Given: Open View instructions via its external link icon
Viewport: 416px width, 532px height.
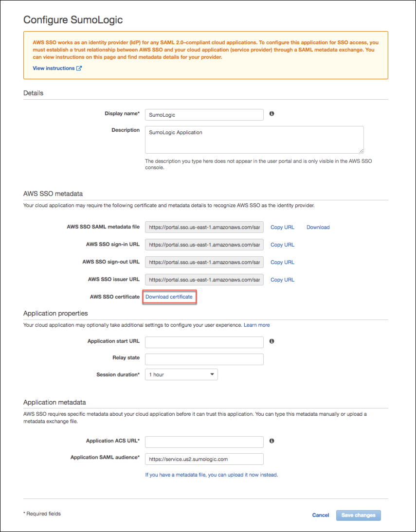Looking at the screenshot, I should [78, 68].
